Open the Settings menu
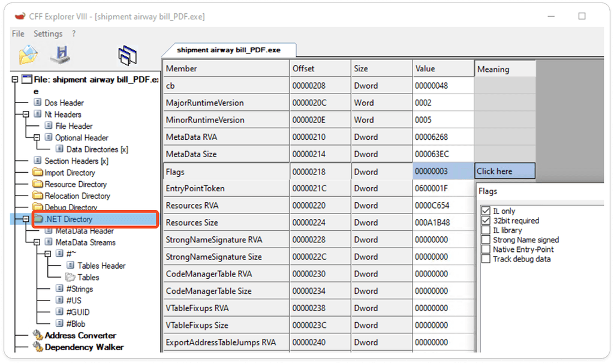614x364 pixels. pyautogui.click(x=48, y=34)
